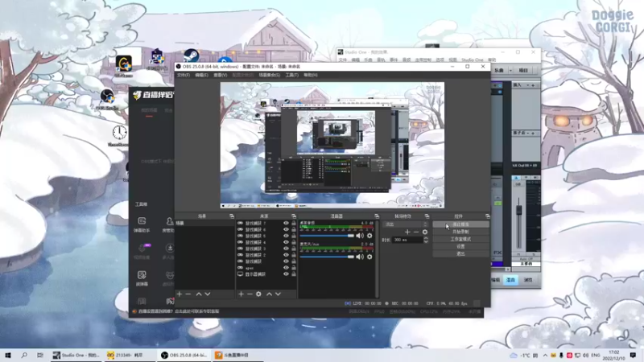Click 项目 button in Studio One window
This screenshot has width=644, height=362.
523,71
